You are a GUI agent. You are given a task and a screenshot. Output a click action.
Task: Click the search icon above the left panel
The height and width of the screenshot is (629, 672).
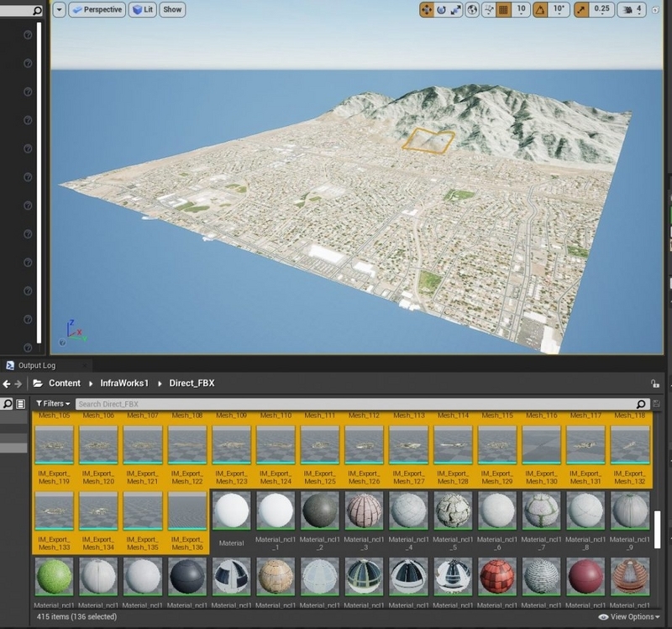(37, 11)
